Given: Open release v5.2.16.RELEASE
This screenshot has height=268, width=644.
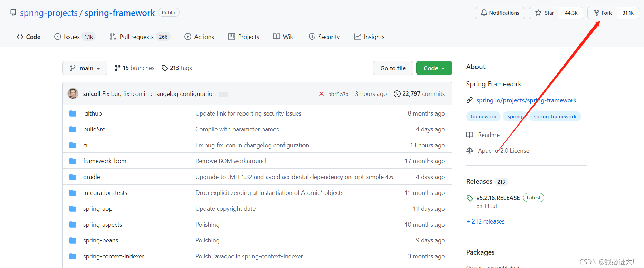Looking at the screenshot, I should 498,198.
